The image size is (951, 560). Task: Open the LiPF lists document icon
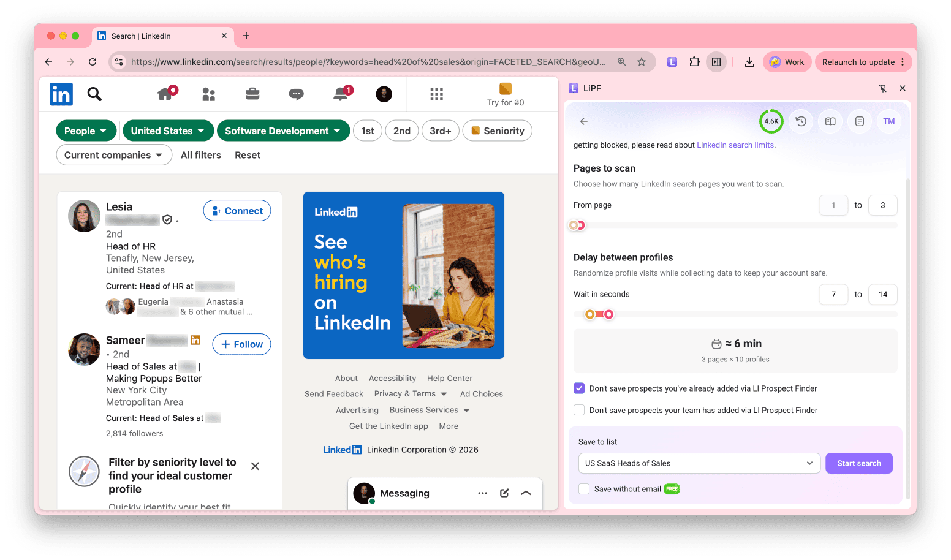click(860, 121)
